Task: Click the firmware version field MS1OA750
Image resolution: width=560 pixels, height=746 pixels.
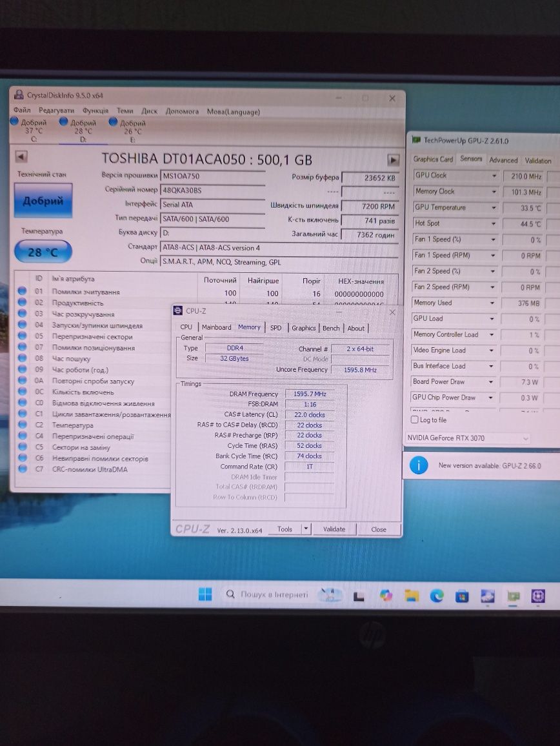Action: pos(213,176)
